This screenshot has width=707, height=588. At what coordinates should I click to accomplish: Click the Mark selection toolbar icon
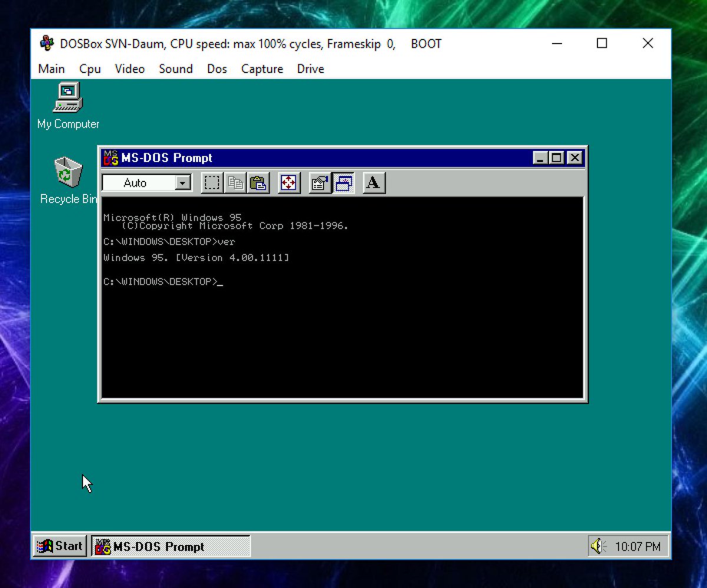(x=212, y=183)
